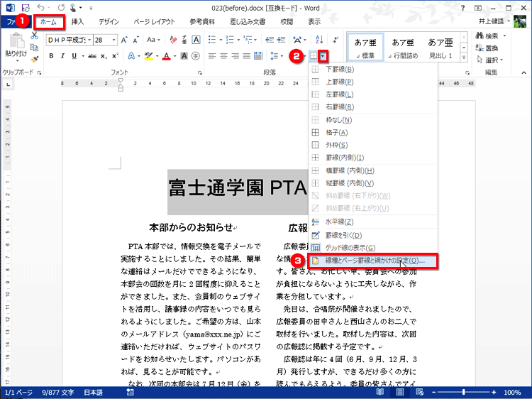The width and height of the screenshot is (532, 399).
Task: Choose 下罫線(B) from borders menu
Action: click(x=372, y=70)
